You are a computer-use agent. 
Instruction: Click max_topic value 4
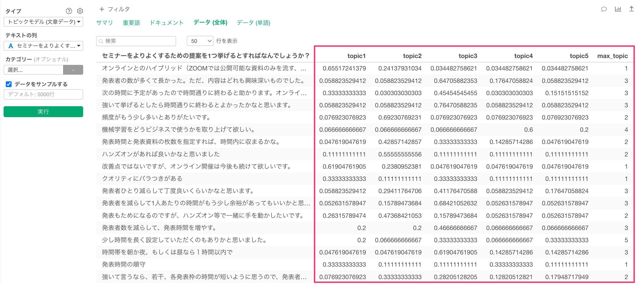(626, 130)
